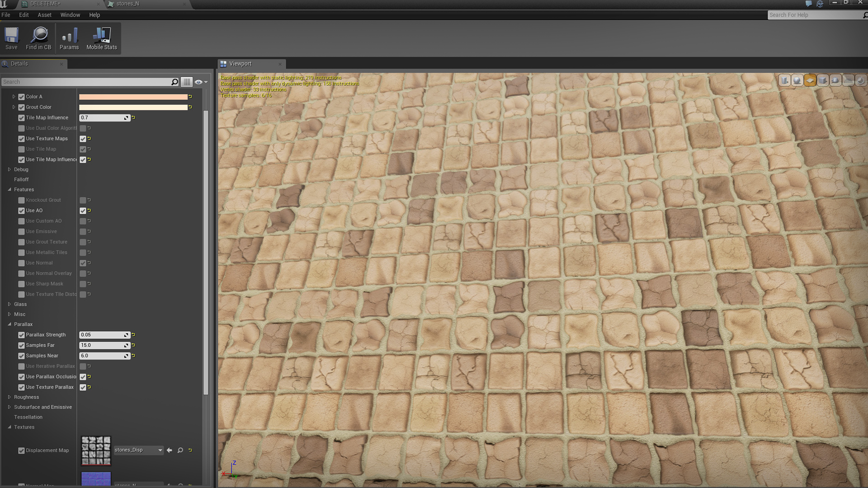Screen dimensions: 868x488
Task: Change preview to cube mesh
Action: (x=822, y=80)
